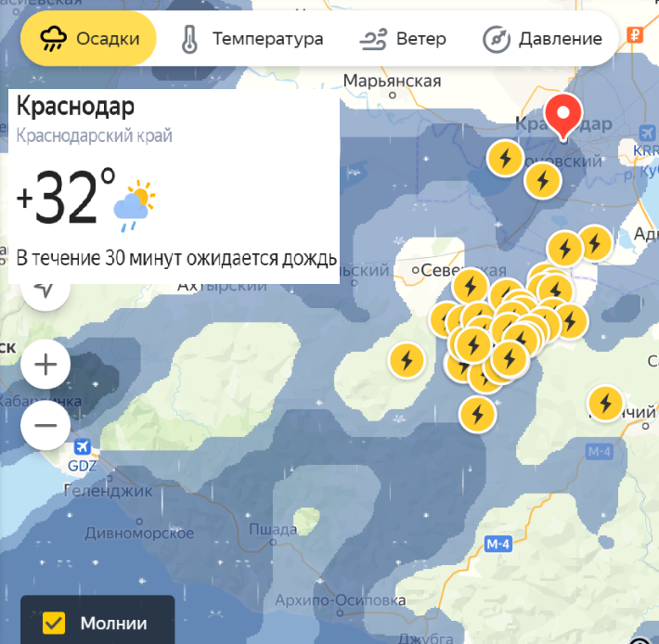Click the Геленджик map label
Screen dimensions: 659x644
coord(108,491)
